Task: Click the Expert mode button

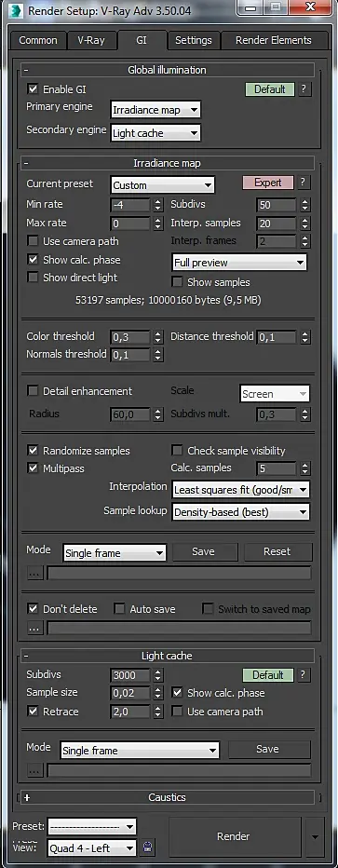Action: [268, 183]
